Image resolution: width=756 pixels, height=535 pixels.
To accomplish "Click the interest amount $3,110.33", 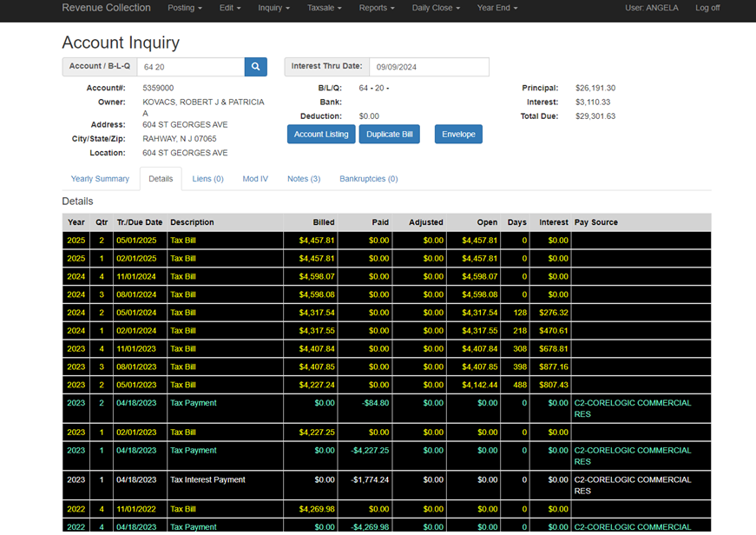I will coord(593,102).
